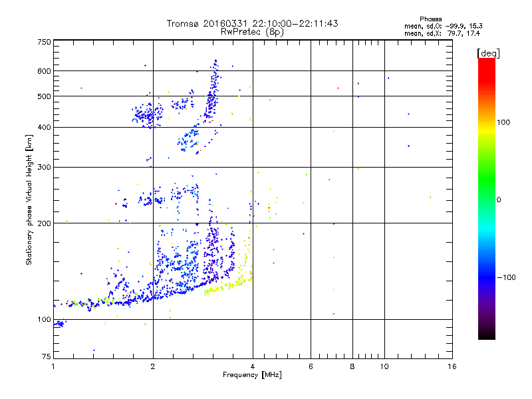Click the y-axis '200' tick label
Image resolution: width=532 pixels, height=399 pixels.
coord(45,223)
